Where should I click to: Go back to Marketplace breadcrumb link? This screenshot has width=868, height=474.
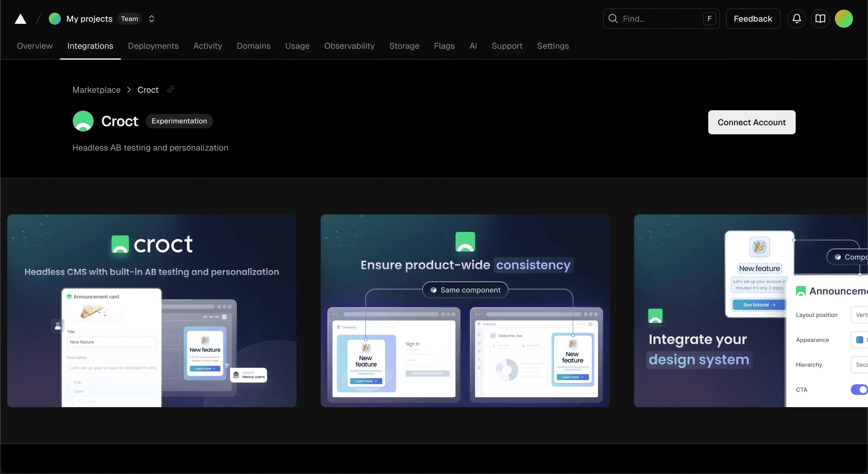click(96, 90)
